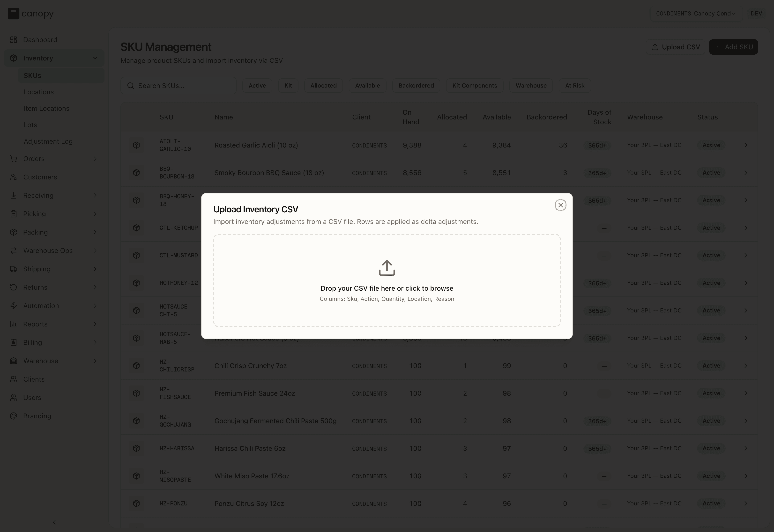
Task: Click the package icon in AIOLI-GARLIC-10 row
Action: 136,145
